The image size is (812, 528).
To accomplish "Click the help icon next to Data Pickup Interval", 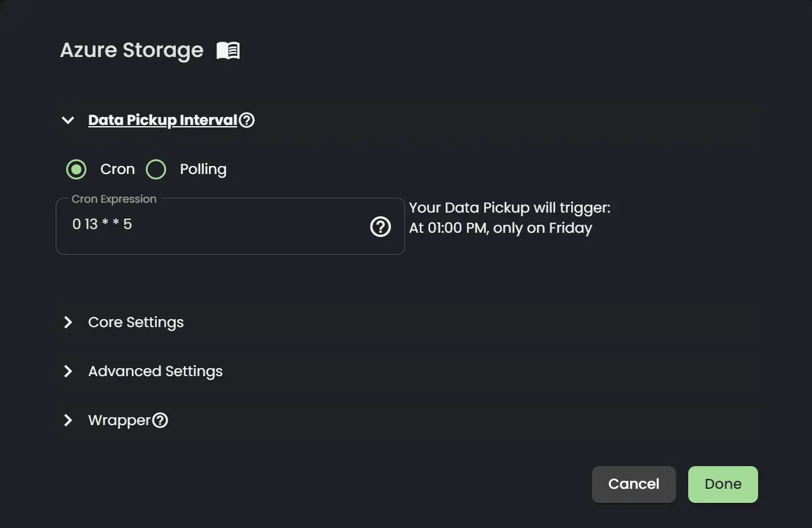I will 246,120.
